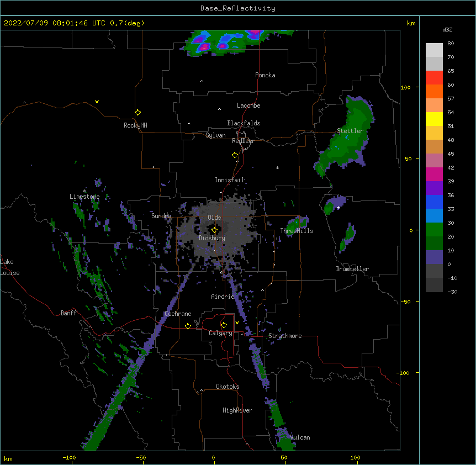Click the white plus marker north of Drumheller

point(338,208)
